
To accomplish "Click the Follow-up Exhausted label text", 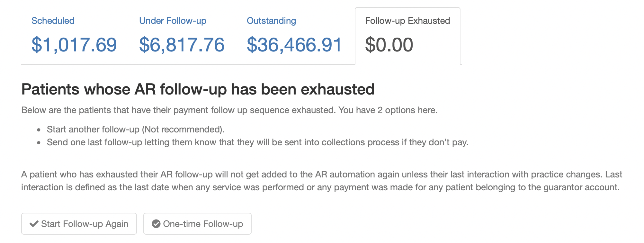I will pos(407,21).
